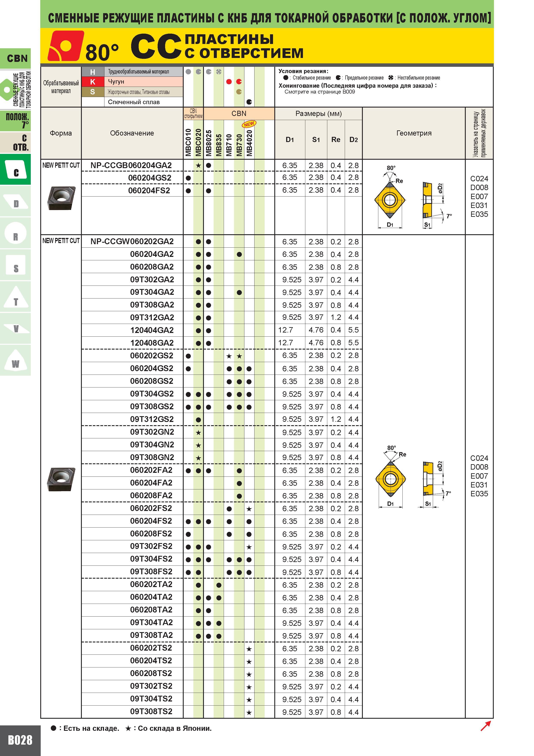Click the 'Предельное резание' legend label
534x756 pixels.
coord(364,78)
